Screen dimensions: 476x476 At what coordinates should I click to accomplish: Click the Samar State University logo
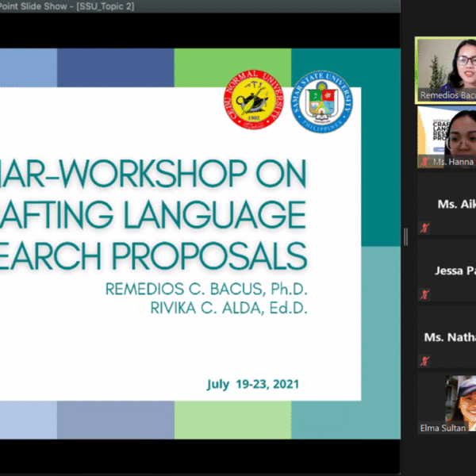point(322,102)
